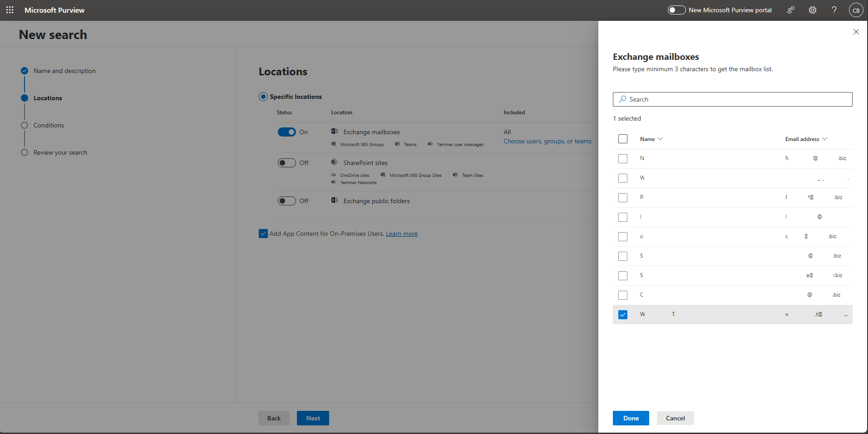Screen dimensions: 868x434
Task: Click the Yammer user messages icon
Action: coord(430,144)
